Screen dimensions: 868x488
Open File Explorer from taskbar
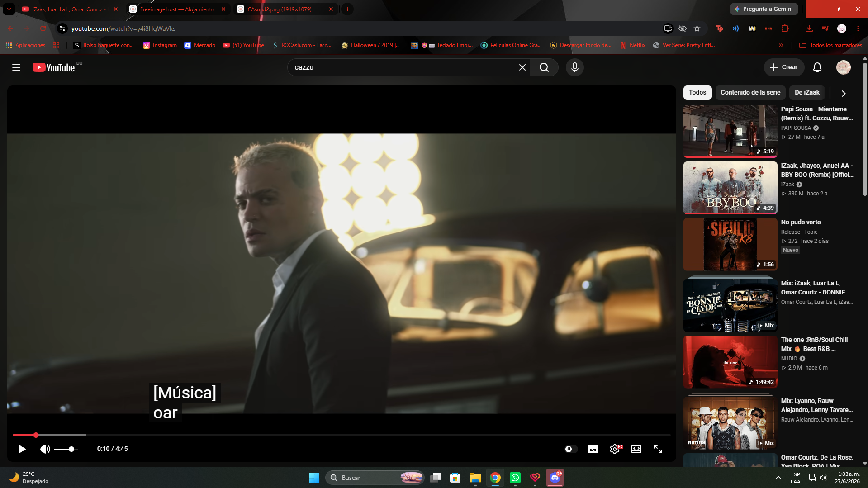click(x=475, y=478)
